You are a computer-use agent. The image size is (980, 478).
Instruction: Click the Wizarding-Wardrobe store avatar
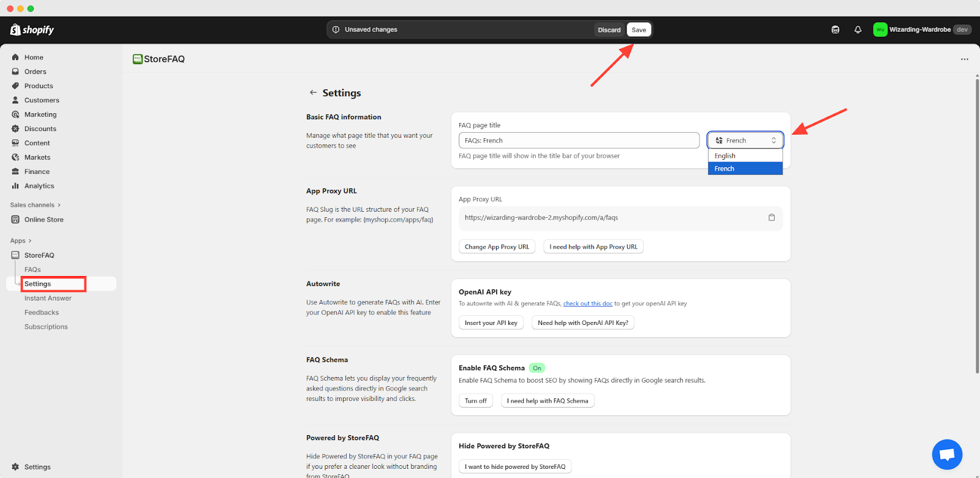click(880, 29)
